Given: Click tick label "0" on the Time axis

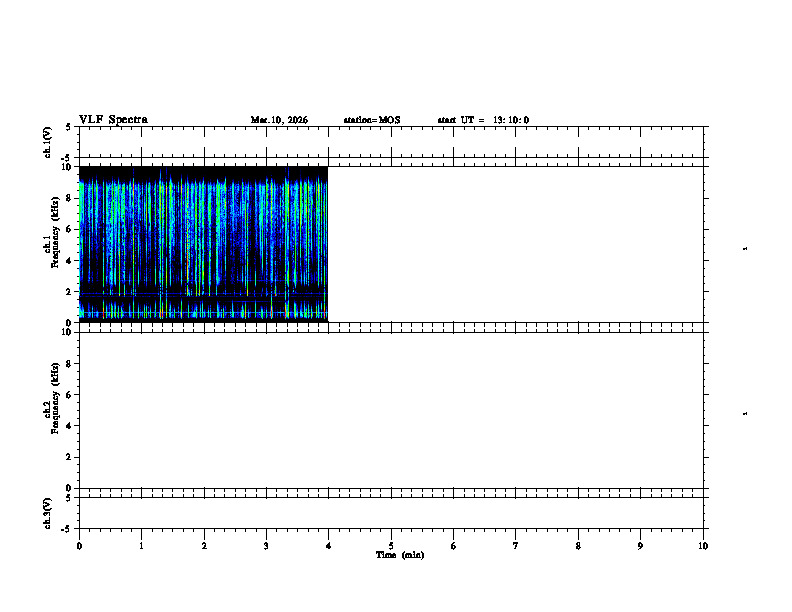Looking at the screenshot, I should click(x=79, y=546).
